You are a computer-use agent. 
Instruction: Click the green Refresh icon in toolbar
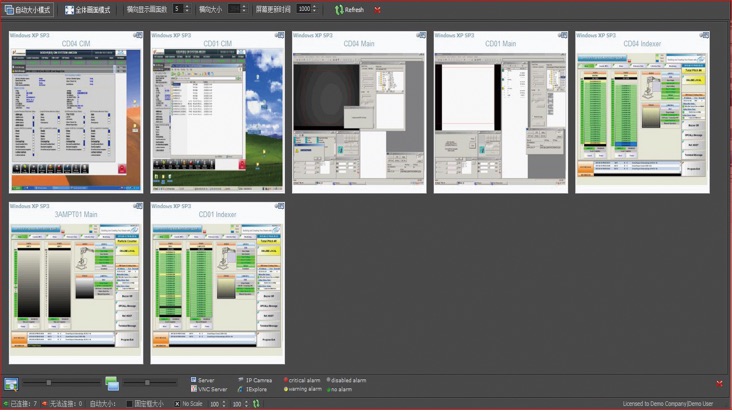339,10
